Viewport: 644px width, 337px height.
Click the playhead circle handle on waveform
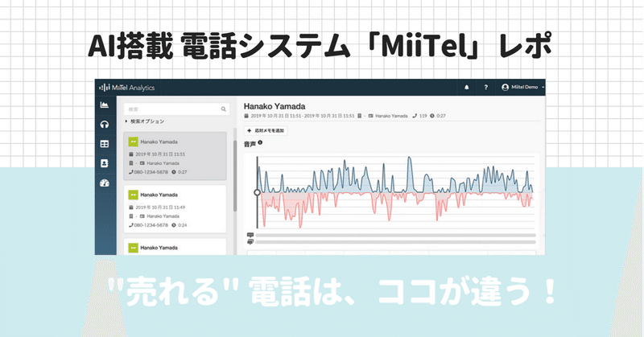257,192
